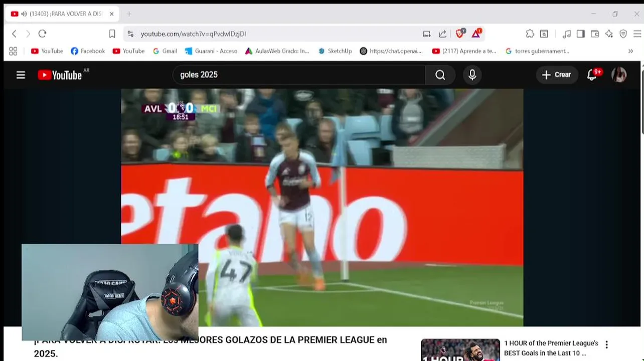Open the browser main hamburger menu
Viewport: 644px width, 361px height.
637,34
